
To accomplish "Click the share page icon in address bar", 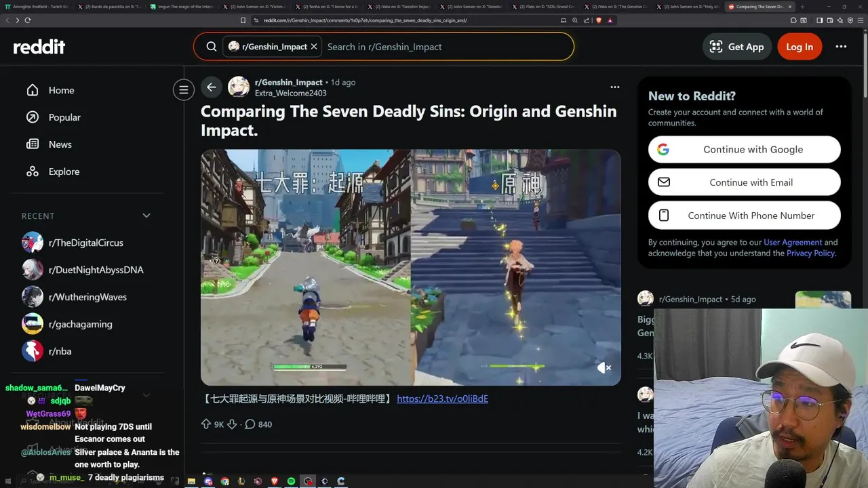I will 587,20.
